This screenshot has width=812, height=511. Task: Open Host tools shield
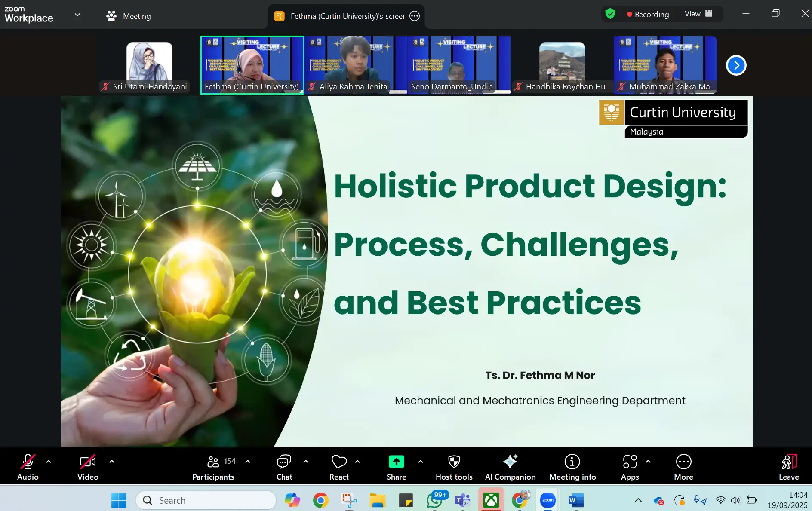(x=454, y=467)
